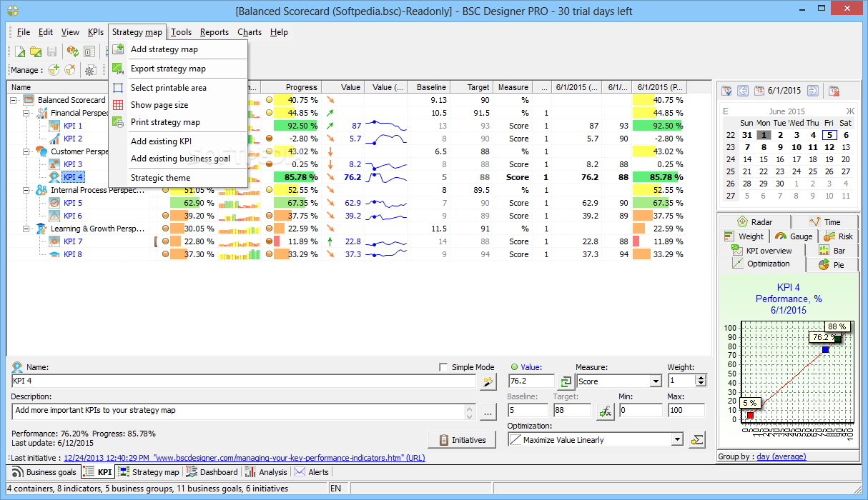Click the Target field containing 88
The height and width of the screenshot is (500, 868).
click(573, 411)
